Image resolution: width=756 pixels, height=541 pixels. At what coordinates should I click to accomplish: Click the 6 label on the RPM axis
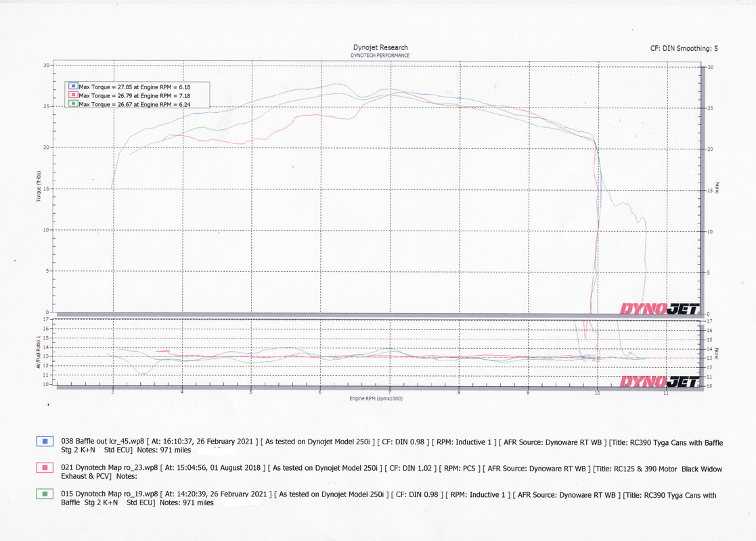click(x=320, y=392)
